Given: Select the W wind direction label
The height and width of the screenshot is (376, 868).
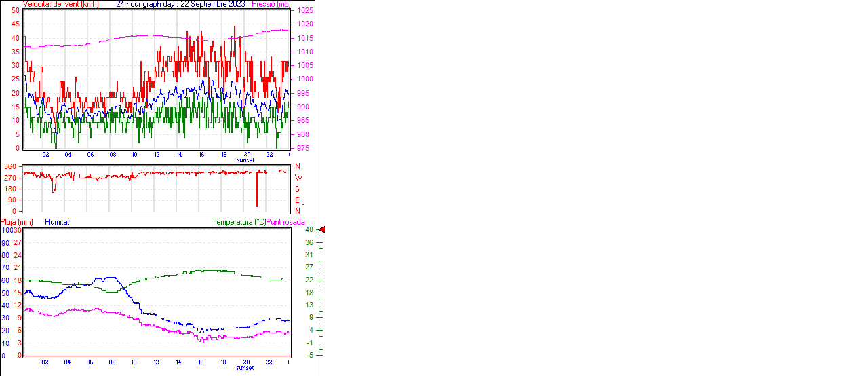Looking at the screenshot, I should pos(298,178).
